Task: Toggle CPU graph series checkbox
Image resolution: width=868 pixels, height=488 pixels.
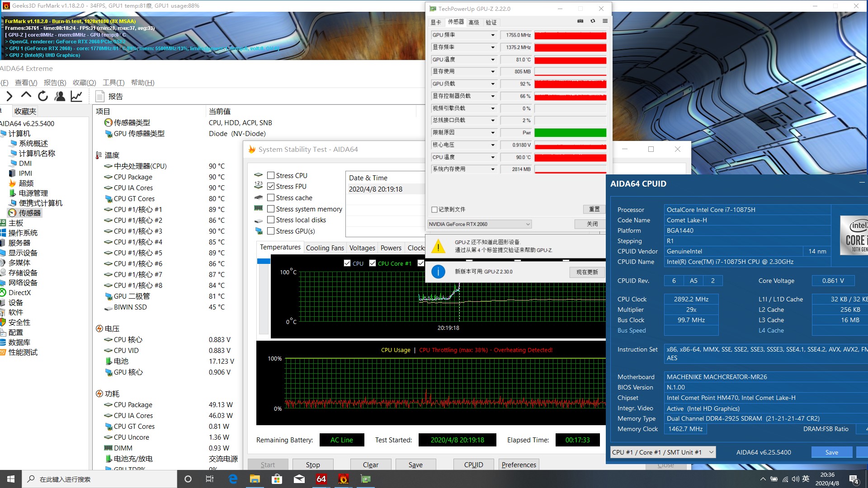Action: [347, 263]
